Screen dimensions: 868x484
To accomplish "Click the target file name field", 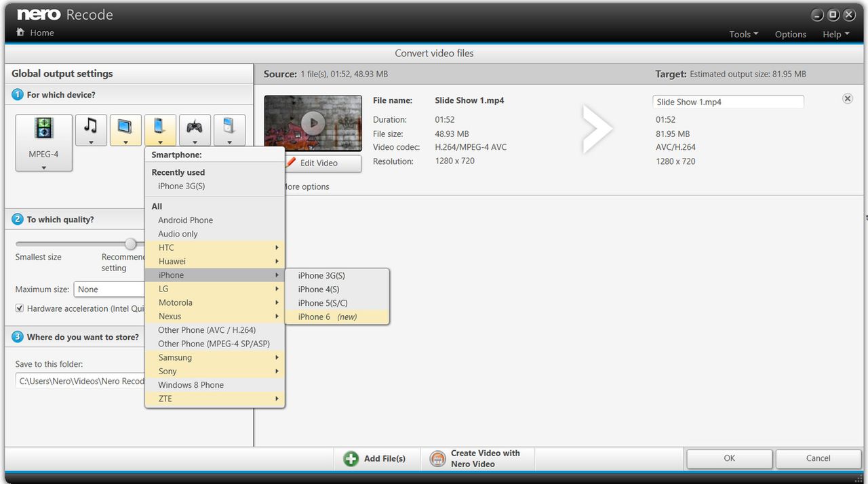I will tap(728, 102).
